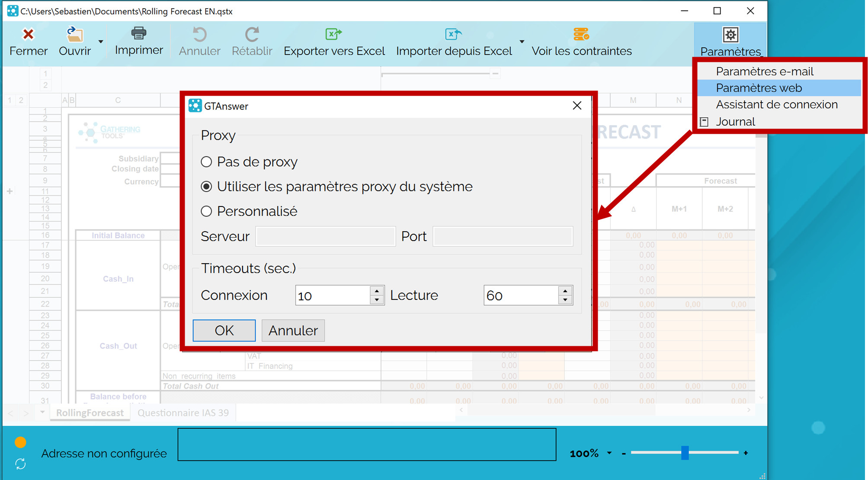Minimize the Rolling Forecast window
This screenshot has height=480, width=868.
pyautogui.click(x=684, y=11)
